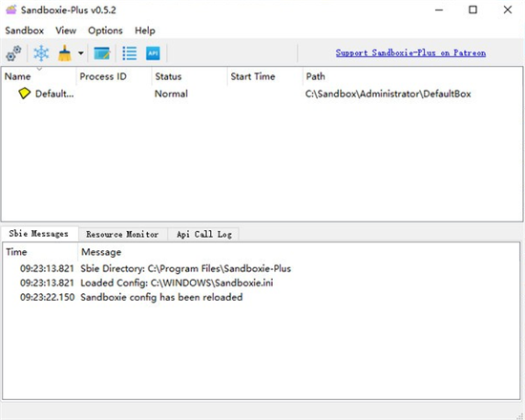The height and width of the screenshot is (420, 525).
Task: Open the Options menu
Action: (x=105, y=31)
